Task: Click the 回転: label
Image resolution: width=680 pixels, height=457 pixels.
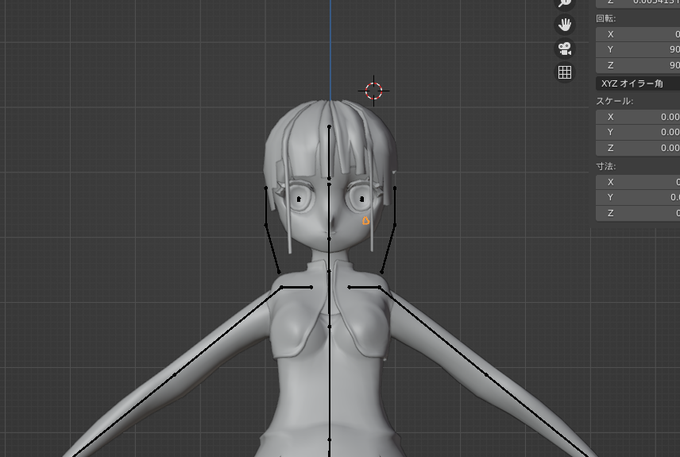Action: point(606,19)
